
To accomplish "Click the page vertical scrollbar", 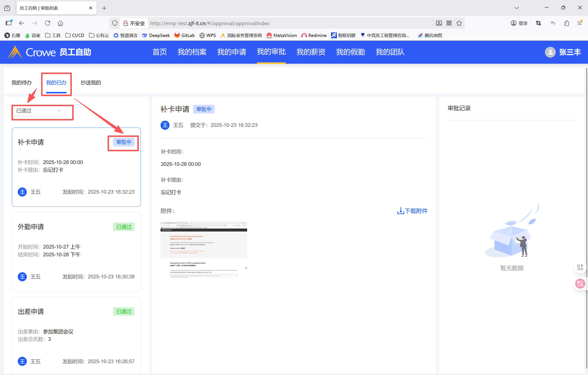I will coord(586,195).
